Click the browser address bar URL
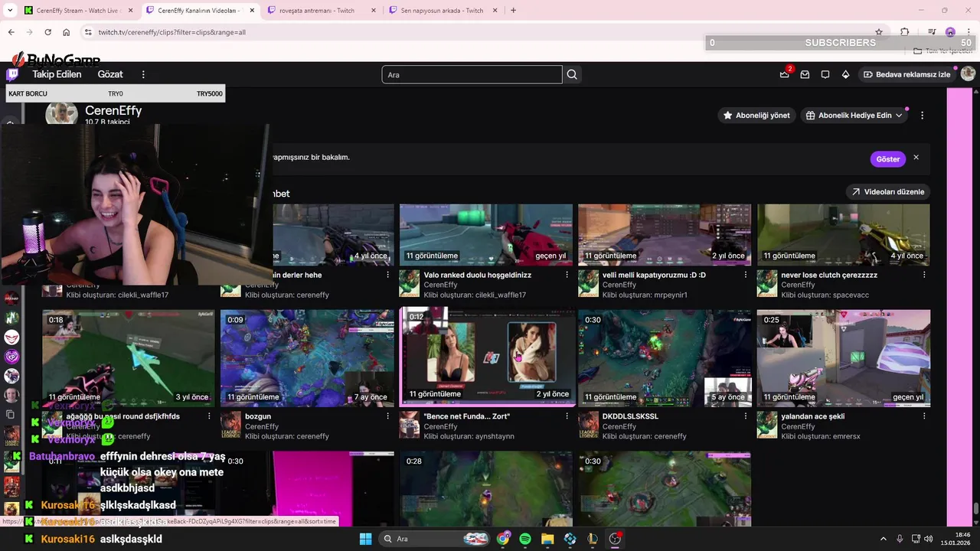 [171, 32]
